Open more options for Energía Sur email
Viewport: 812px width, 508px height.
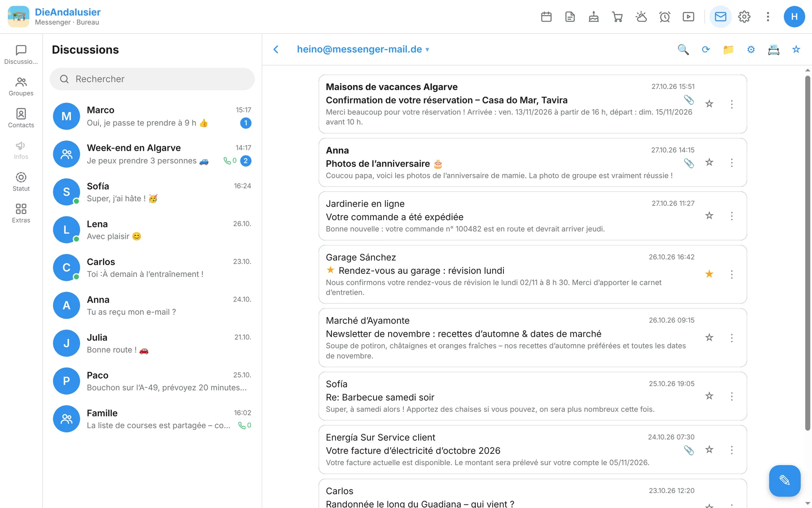(732, 450)
